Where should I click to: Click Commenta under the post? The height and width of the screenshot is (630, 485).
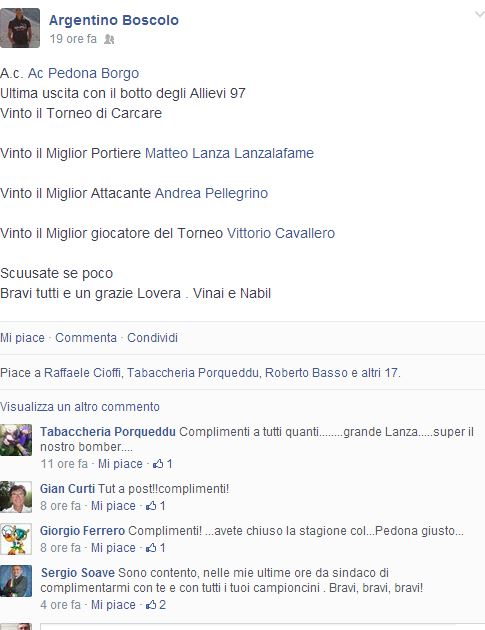coord(86,338)
